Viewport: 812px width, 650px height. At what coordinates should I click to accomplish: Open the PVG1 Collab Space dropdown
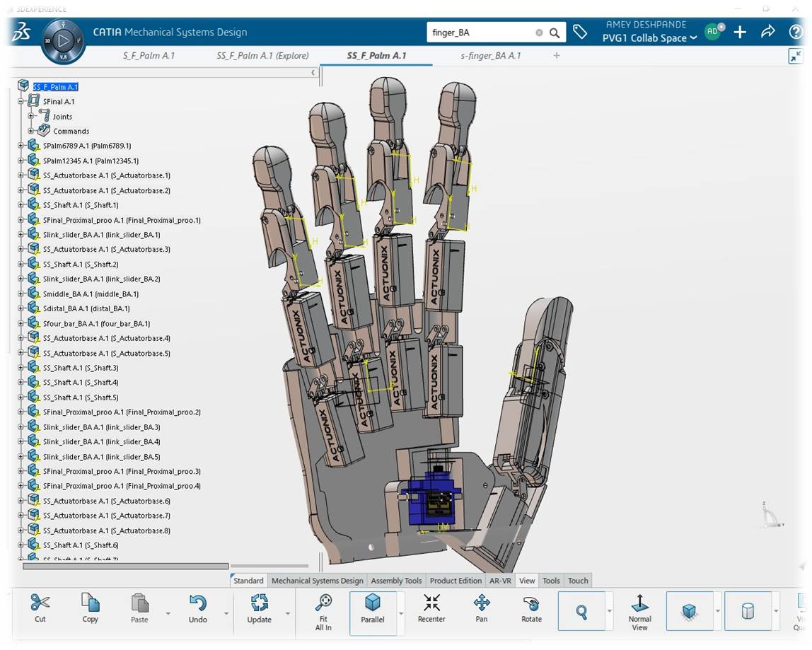[x=649, y=37]
